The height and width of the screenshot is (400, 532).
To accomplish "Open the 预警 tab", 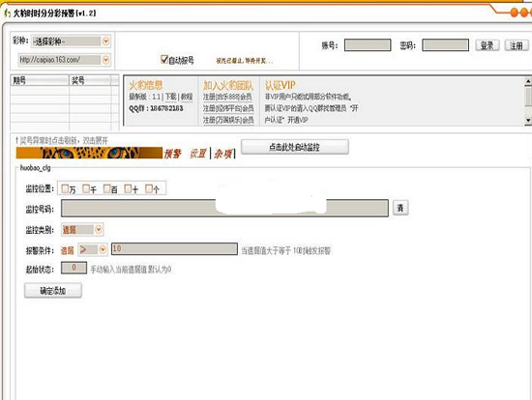I will coord(173,154).
